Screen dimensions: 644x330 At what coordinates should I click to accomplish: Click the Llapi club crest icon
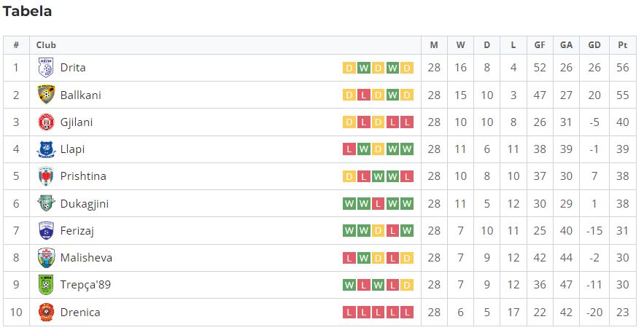[x=46, y=149]
